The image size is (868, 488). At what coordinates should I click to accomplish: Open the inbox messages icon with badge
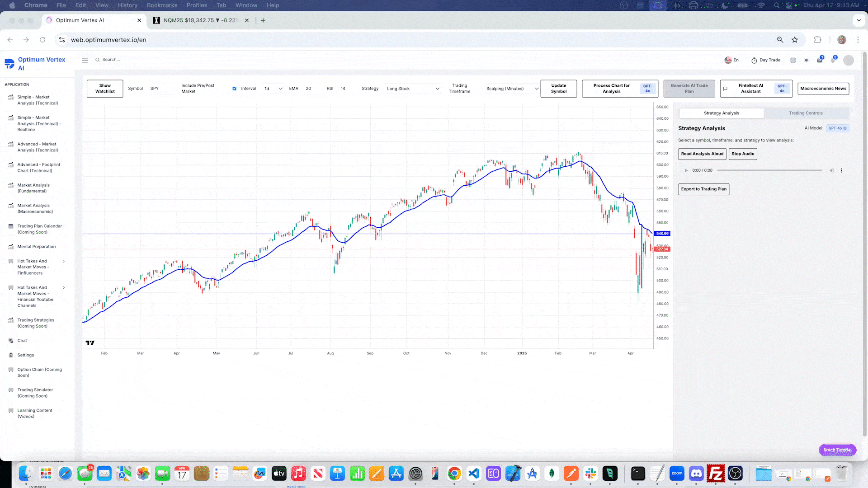820,60
